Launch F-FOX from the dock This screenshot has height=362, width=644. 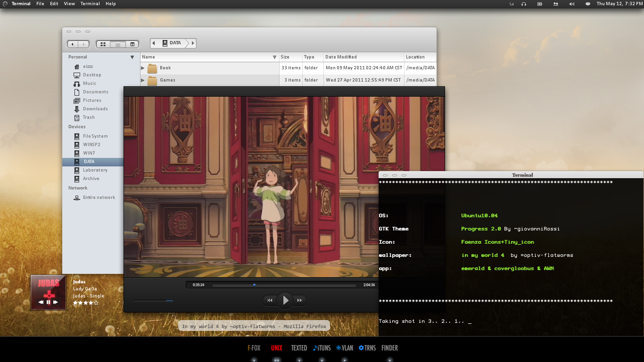click(254, 348)
